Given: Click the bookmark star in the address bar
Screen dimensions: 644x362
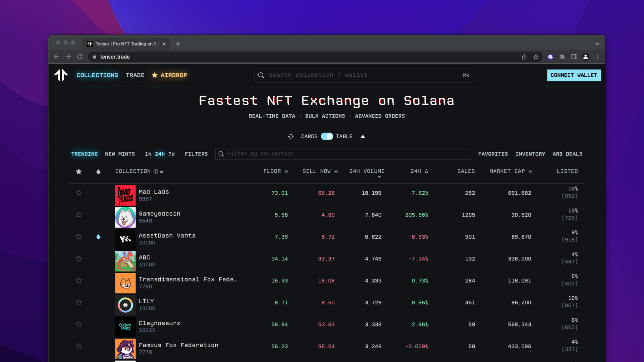Looking at the screenshot, I should pyautogui.click(x=536, y=57).
